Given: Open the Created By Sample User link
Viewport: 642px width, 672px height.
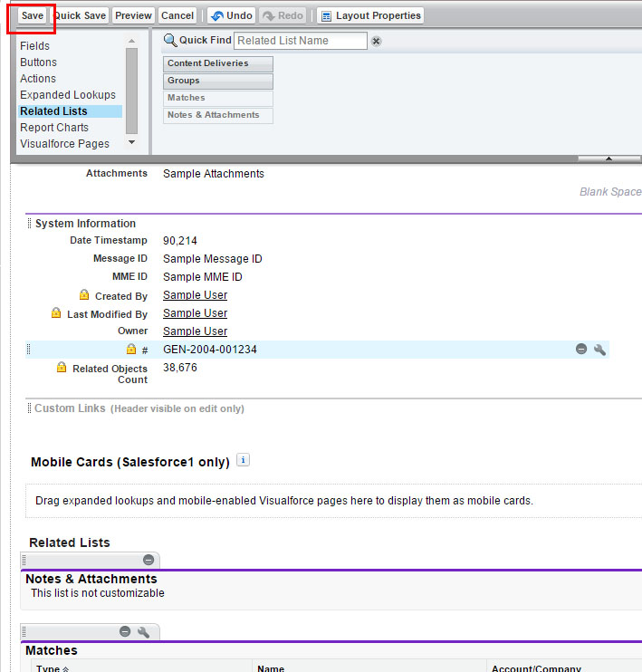Looking at the screenshot, I should tap(195, 295).
